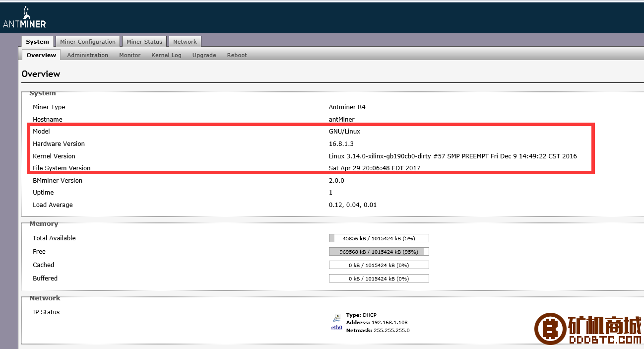Image resolution: width=644 pixels, height=349 pixels.
Task: Switch to the Network tab
Action: [185, 42]
